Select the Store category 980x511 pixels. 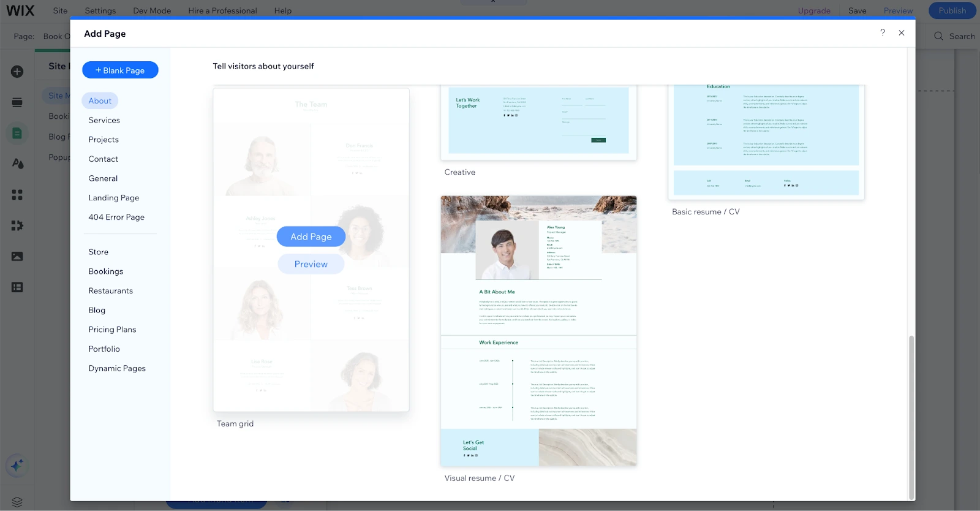point(99,252)
